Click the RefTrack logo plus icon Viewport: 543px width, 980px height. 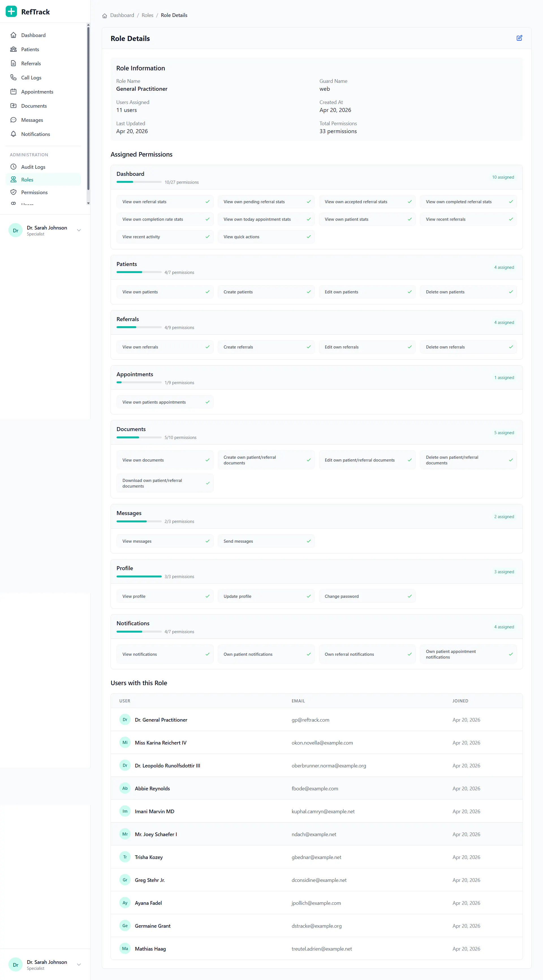(11, 11)
